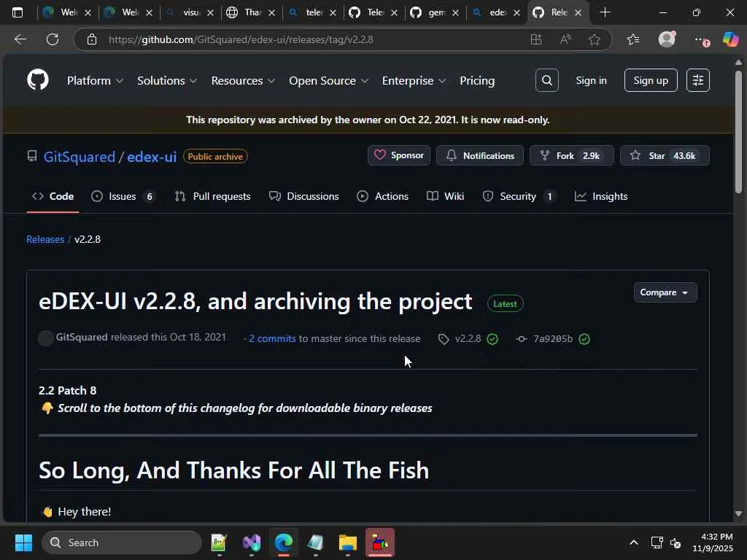Viewport: 747px width, 560px height.
Task: Click the scrollbar down arrow
Action: (x=738, y=513)
